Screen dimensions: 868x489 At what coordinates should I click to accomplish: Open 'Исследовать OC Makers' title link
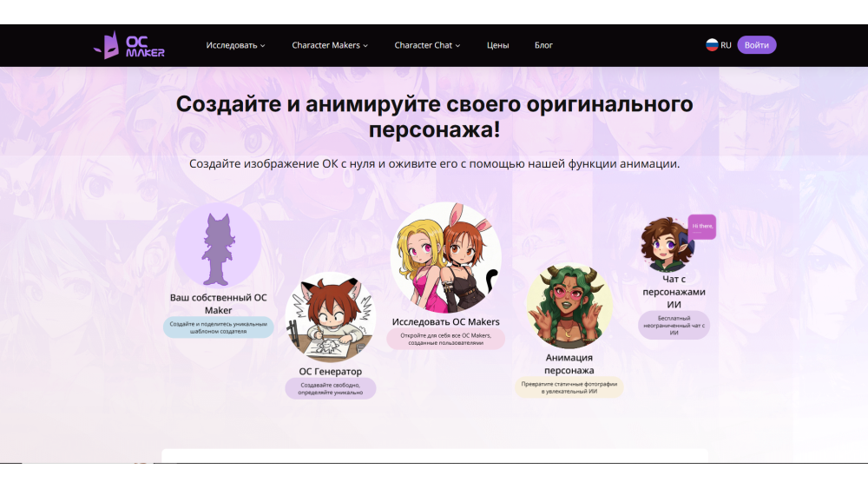coord(445,322)
